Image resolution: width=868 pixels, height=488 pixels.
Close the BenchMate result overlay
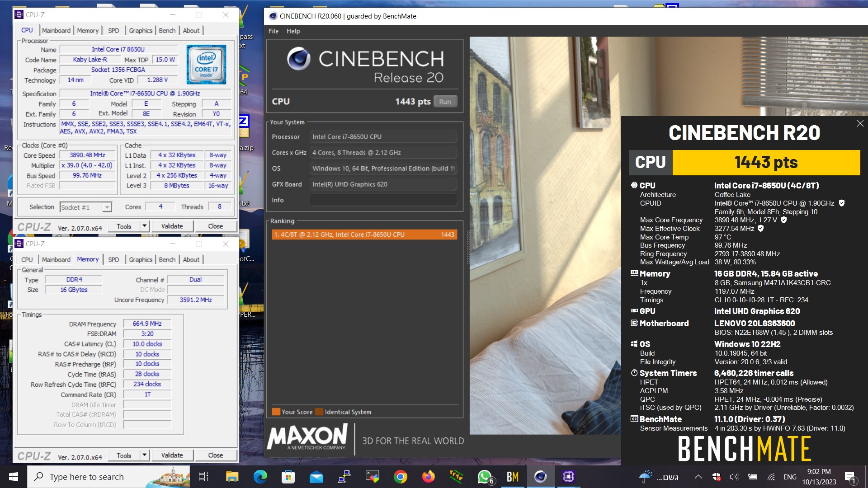pyautogui.click(x=860, y=123)
